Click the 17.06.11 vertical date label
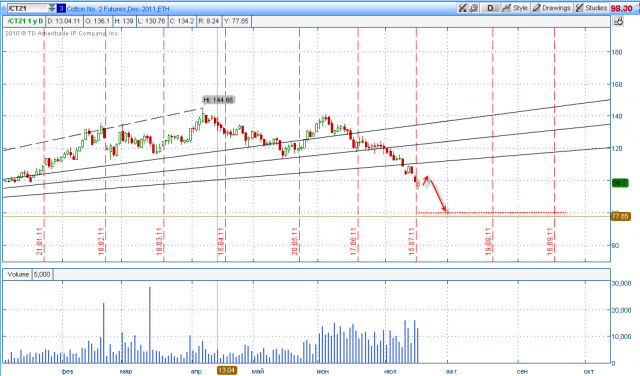Viewport: 640px width, 376px height. [354, 242]
